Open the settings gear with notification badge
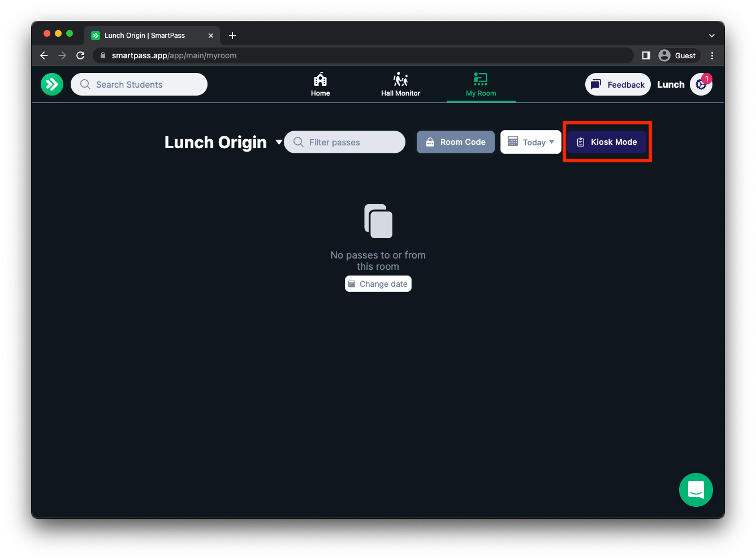The width and height of the screenshot is (756, 560). 701,85
